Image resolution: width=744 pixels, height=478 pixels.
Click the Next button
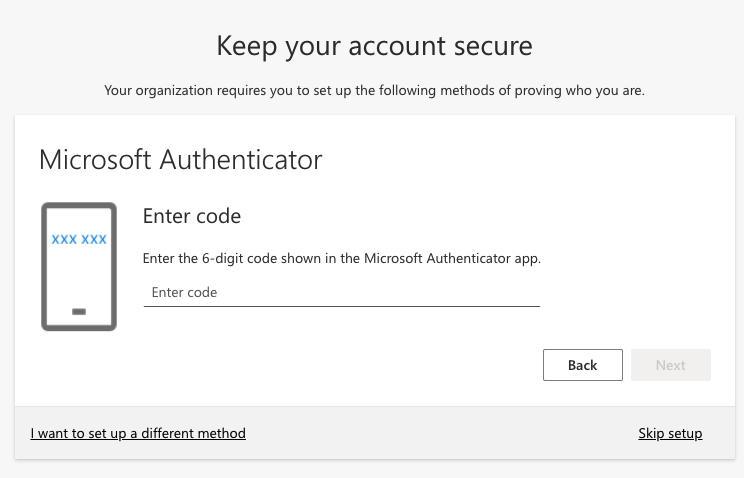(670, 365)
